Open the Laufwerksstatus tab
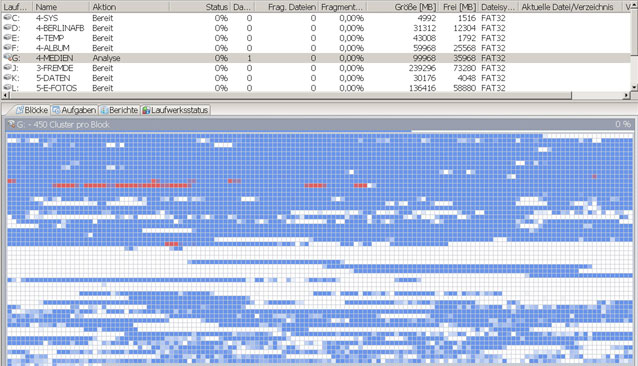The width and height of the screenshot is (638, 366). [175, 110]
